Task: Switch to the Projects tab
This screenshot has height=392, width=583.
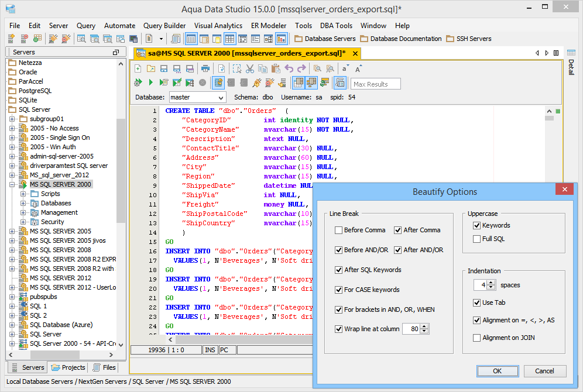Action: 68,368
